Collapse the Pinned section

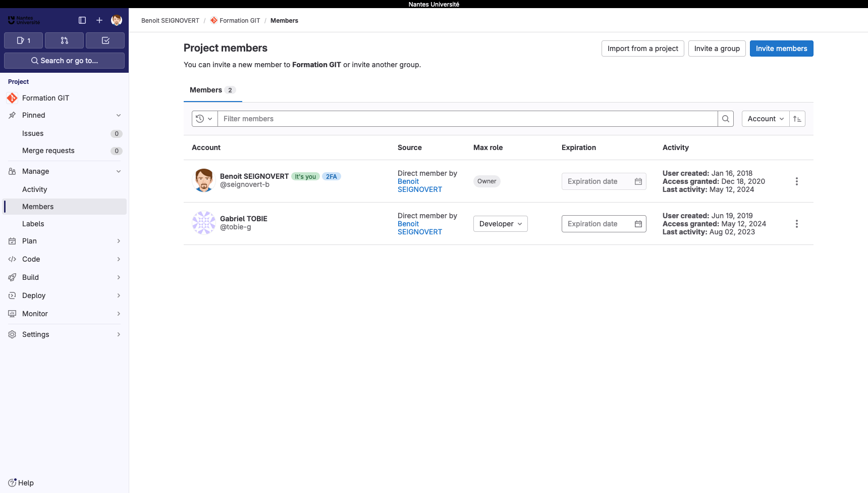coord(64,115)
